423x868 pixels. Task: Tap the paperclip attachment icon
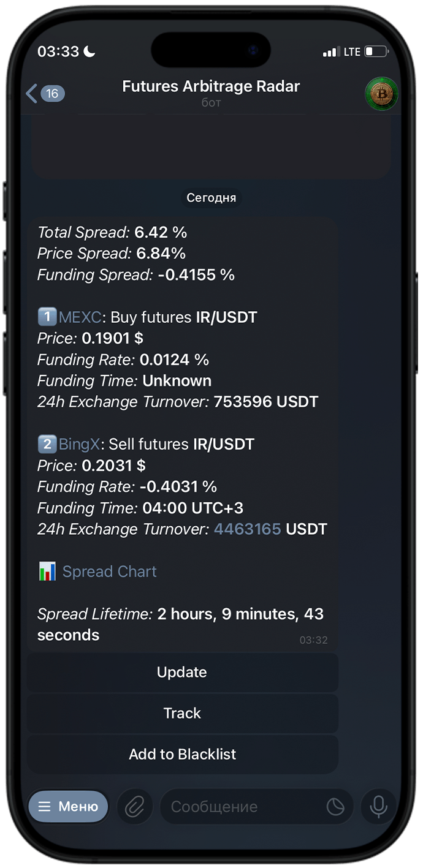(135, 806)
